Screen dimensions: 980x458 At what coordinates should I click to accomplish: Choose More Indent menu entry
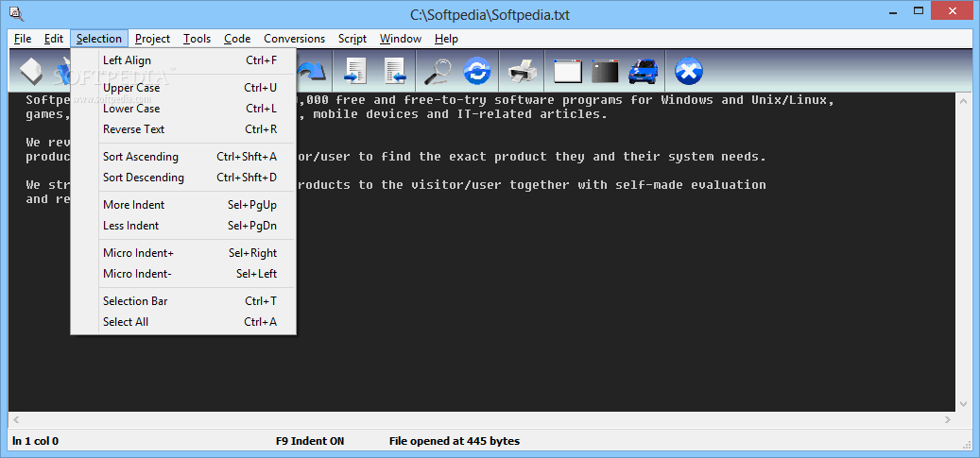183,205
